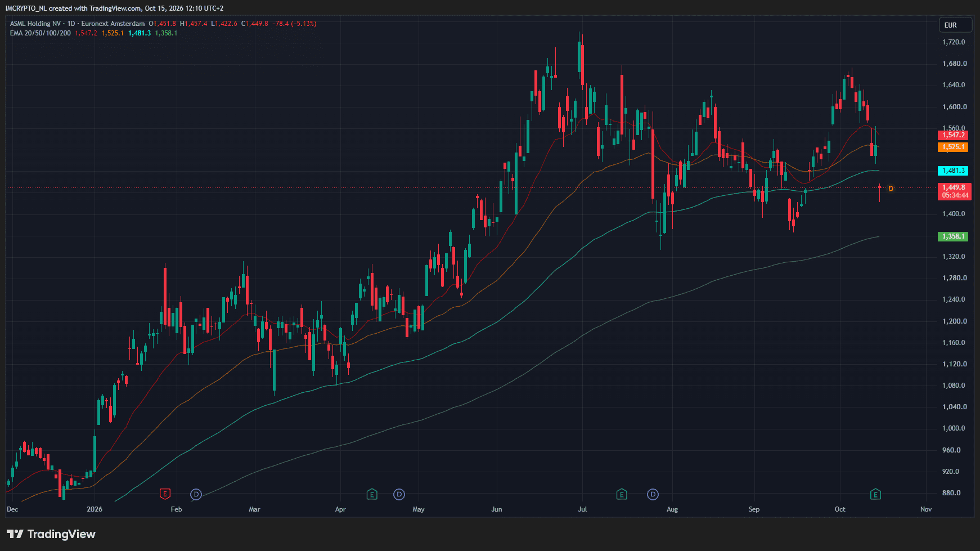
Task: Click the red earnings E marker near Feb
Action: pyautogui.click(x=165, y=494)
